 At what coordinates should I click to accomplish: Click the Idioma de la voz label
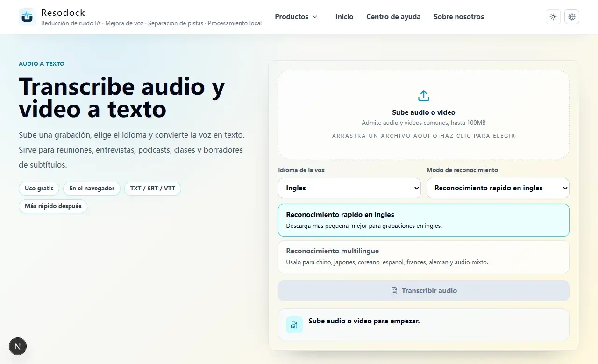click(x=301, y=170)
